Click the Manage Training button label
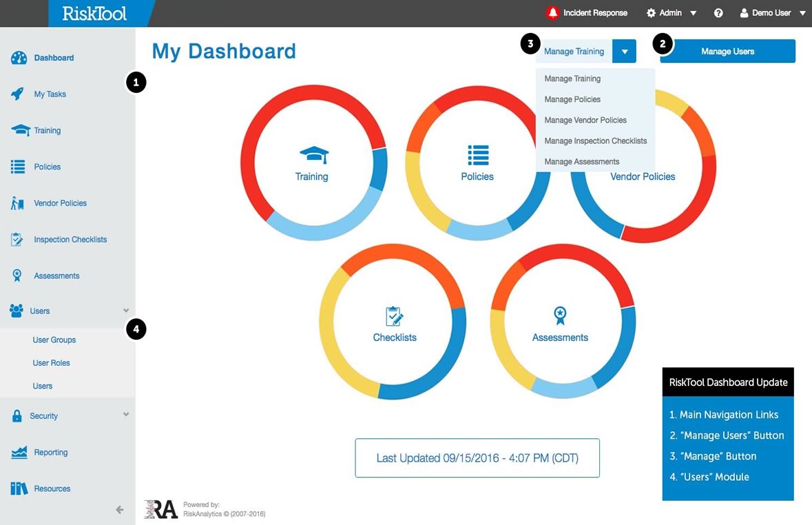The height and width of the screenshot is (525, 812). tap(574, 51)
